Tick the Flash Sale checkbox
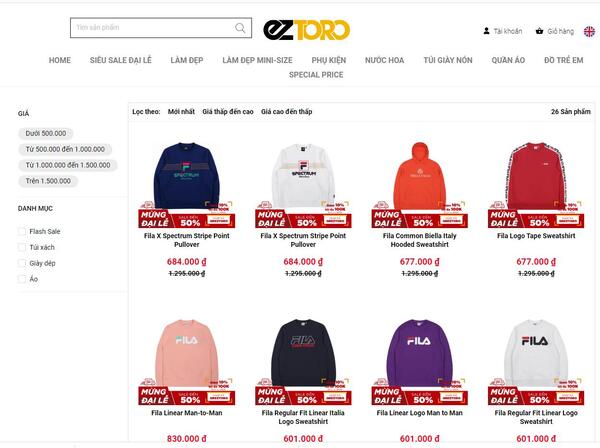 [x=22, y=231]
